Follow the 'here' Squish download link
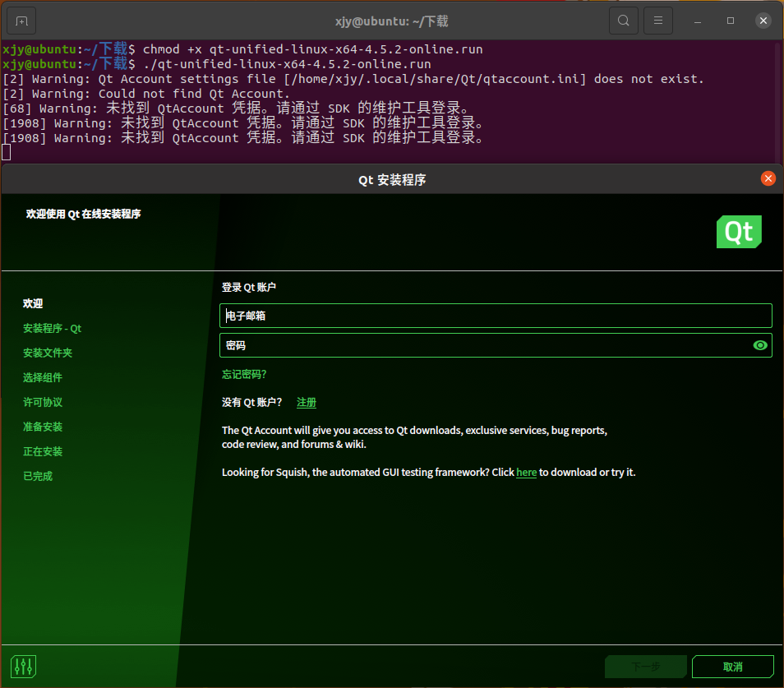Viewport: 784px width, 688px height. coord(526,473)
